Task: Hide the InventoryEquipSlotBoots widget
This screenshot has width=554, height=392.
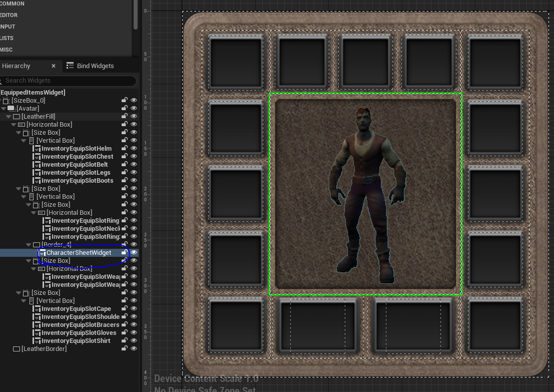Action: click(134, 180)
